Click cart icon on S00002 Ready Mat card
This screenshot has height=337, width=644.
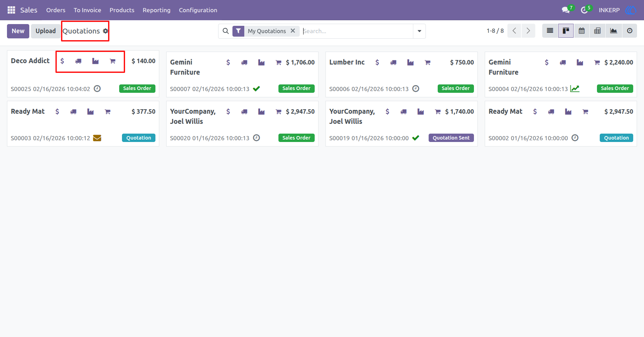click(x=585, y=112)
